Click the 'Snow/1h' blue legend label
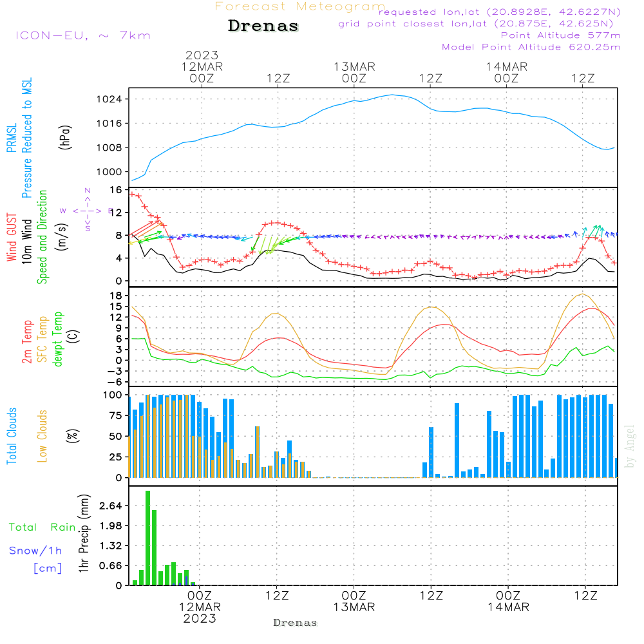644x644 pixels. click(x=35, y=551)
